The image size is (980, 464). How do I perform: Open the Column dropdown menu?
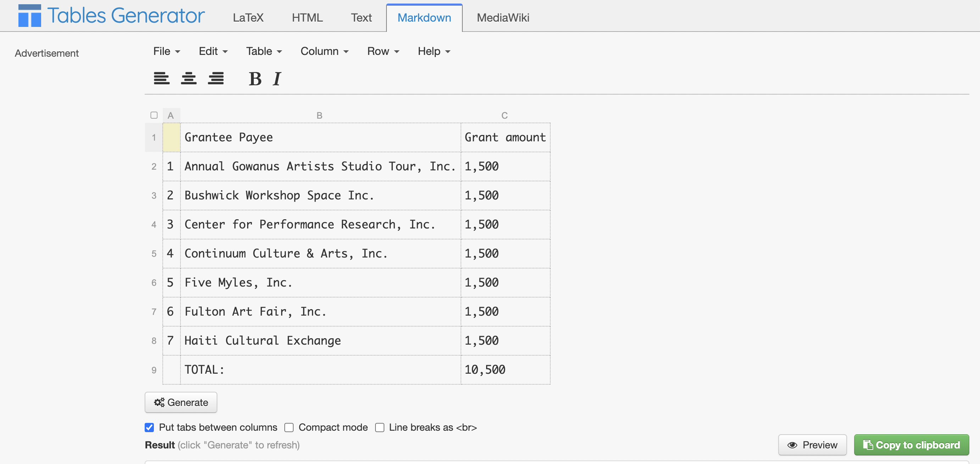[324, 51]
